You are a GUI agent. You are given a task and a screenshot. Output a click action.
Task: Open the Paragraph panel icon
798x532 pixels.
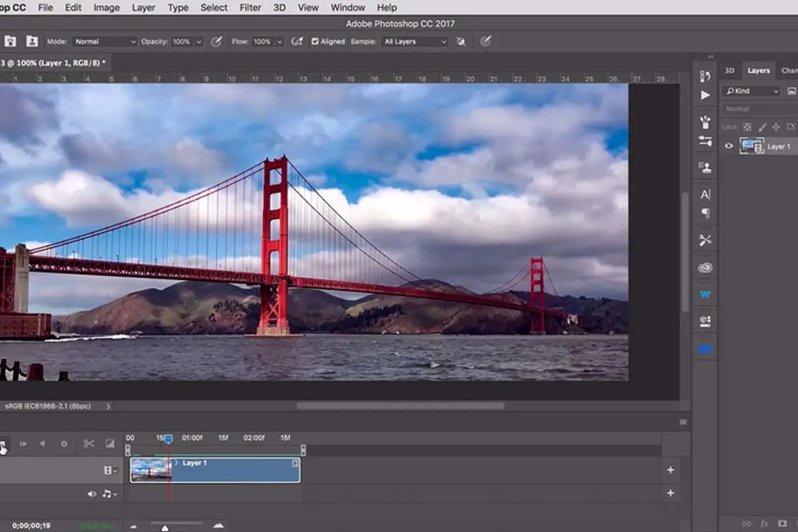coord(705,213)
